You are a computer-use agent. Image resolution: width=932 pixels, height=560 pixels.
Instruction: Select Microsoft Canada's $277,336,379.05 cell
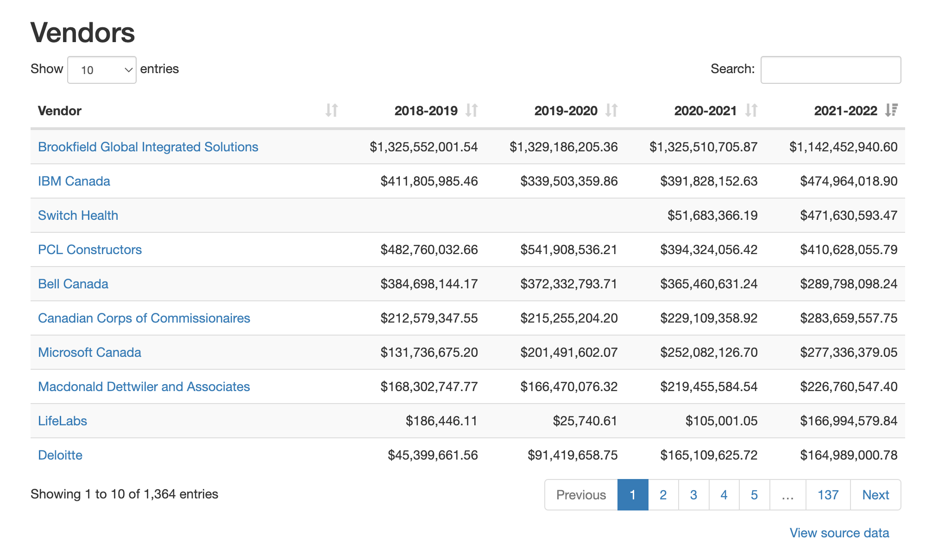849,352
